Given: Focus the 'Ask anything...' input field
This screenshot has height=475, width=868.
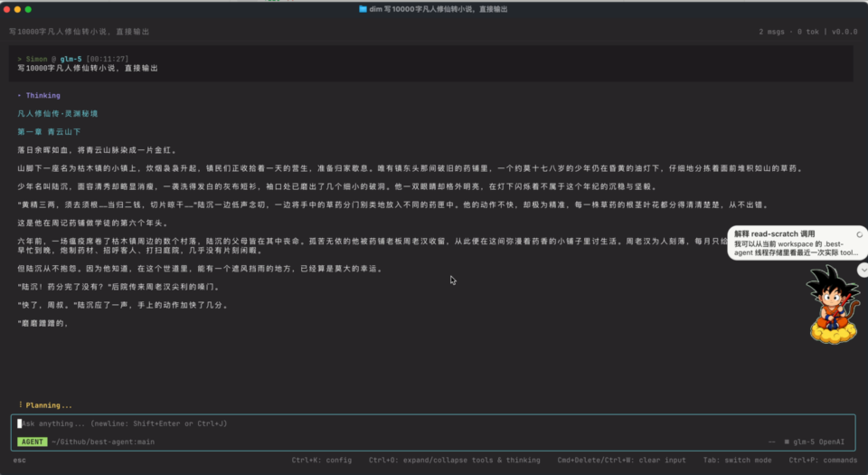Looking at the screenshot, I should click(x=433, y=423).
